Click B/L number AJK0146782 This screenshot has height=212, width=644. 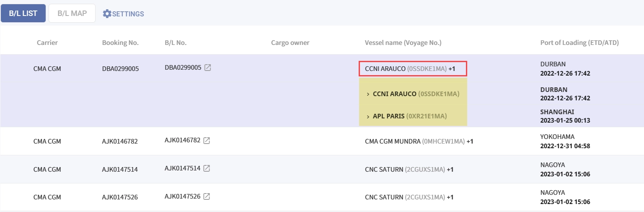pos(183,141)
